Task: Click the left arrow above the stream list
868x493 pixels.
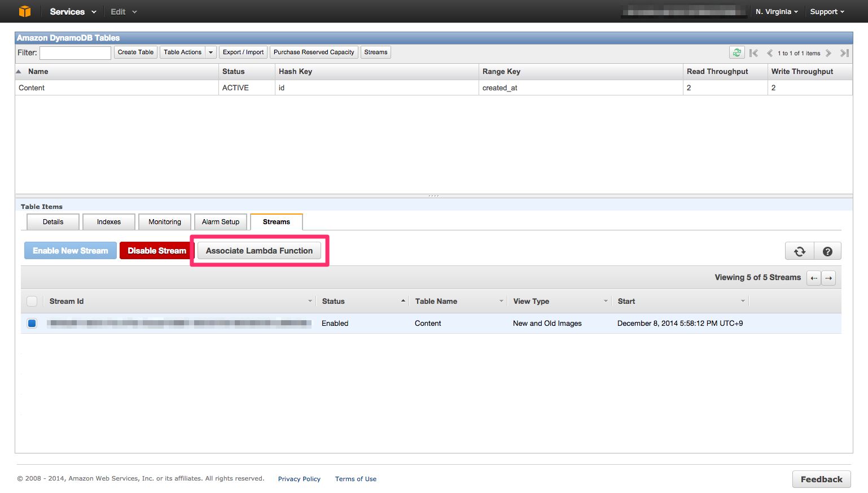Action: (813, 278)
